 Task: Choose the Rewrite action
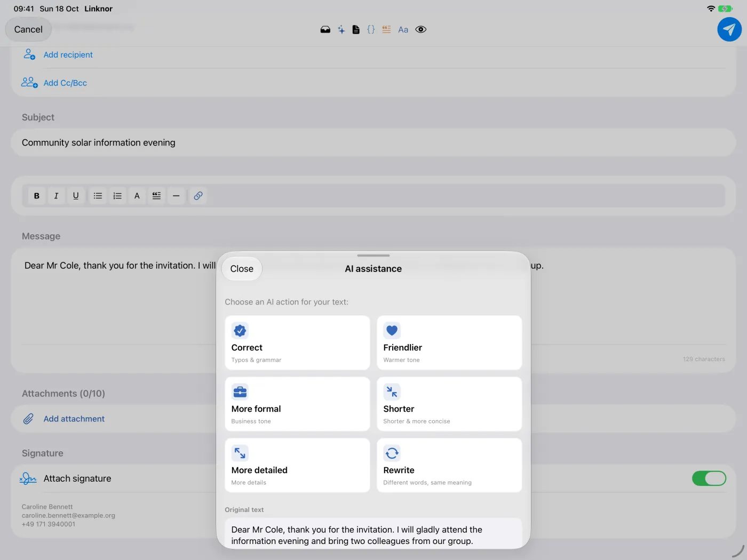coord(449,466)
